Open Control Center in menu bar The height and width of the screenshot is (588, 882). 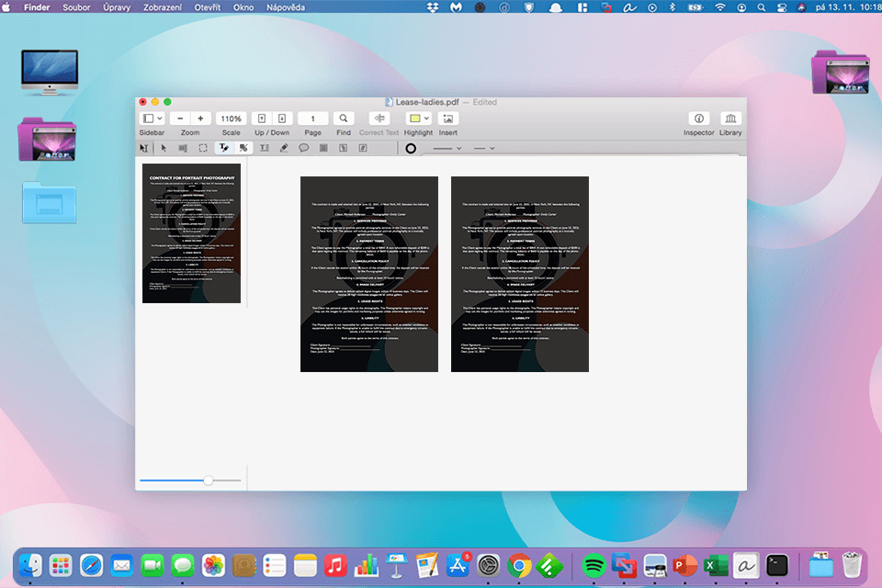781,7
